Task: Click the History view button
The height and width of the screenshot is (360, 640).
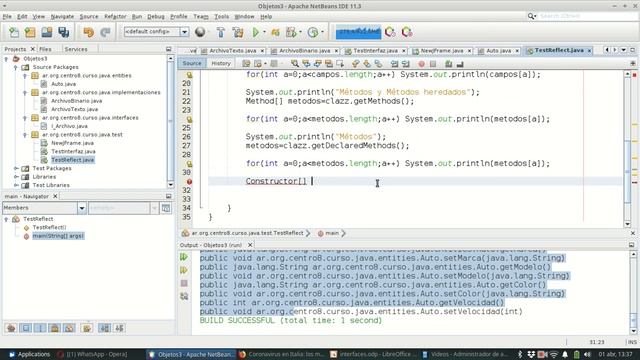Action: pos(221,63)
